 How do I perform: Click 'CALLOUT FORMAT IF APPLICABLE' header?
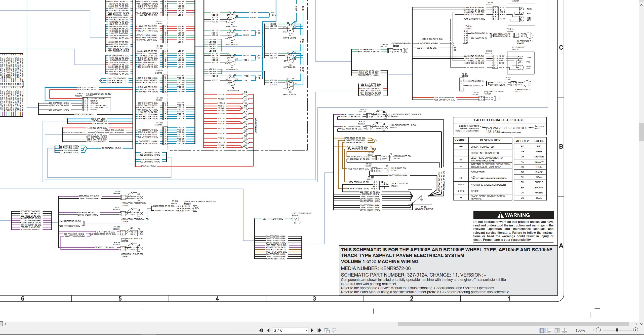pos(500,120)
